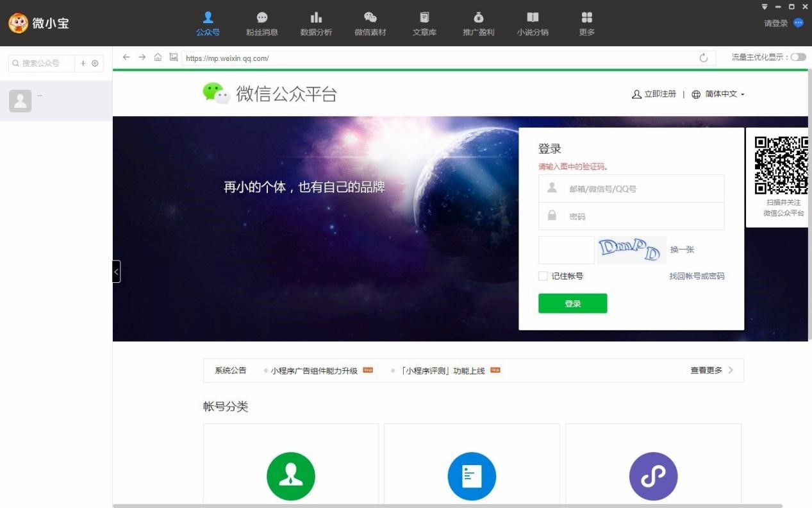Collapse the sidebar with the arrow handle
This screenshot has height=508, width=812.
(116, 271)
